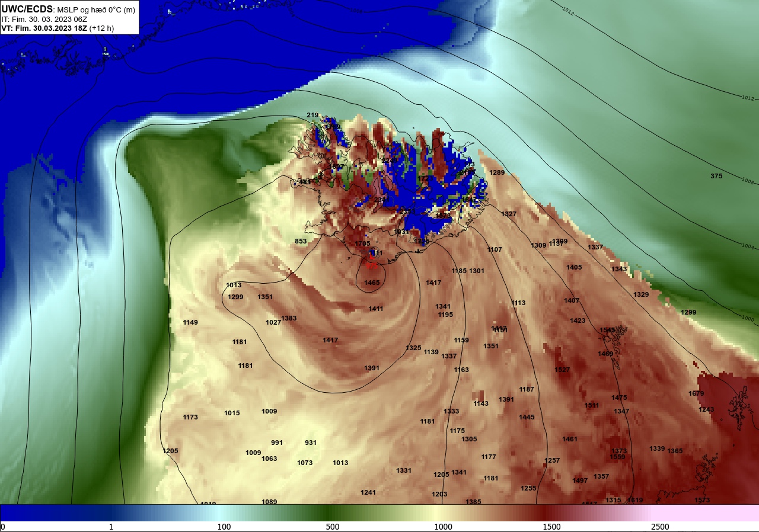Select the 1163 height value

(x=461, y=370)
